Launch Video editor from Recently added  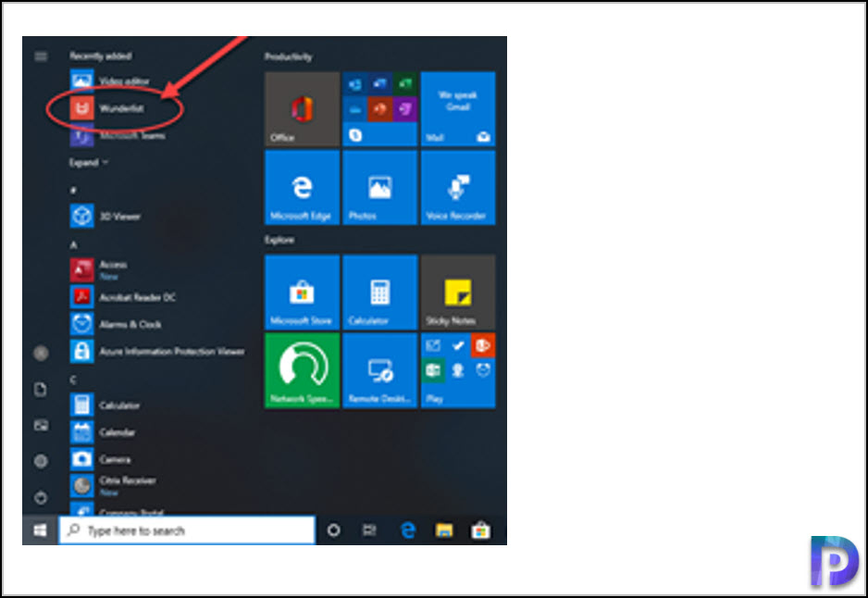pyautogui.click(x=109, y=81)
